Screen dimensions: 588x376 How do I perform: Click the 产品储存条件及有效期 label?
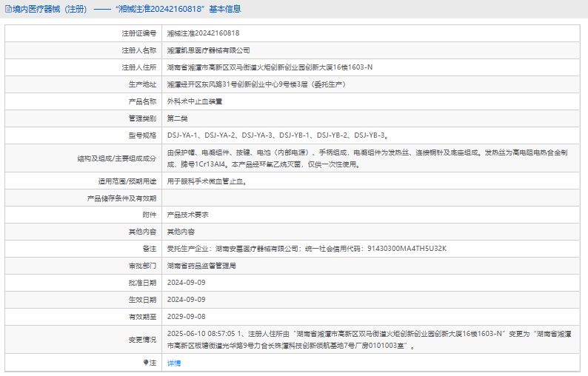[122, 198]
